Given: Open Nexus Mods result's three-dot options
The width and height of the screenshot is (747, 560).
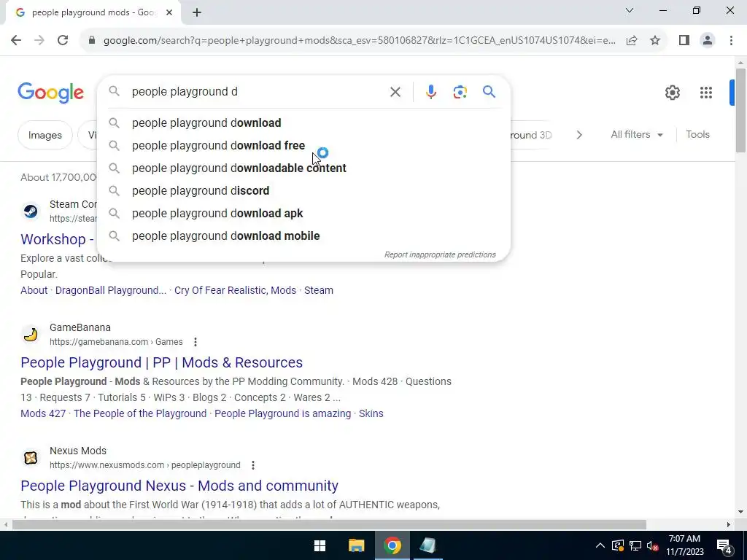Looking at the screenshot, I should 253,465.
